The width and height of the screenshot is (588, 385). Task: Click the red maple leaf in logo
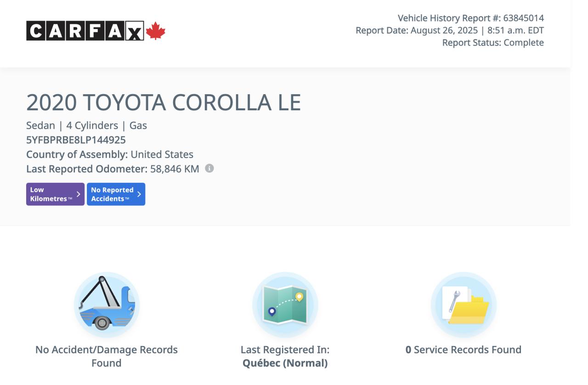pyautogui.click(x=155, y=31)
